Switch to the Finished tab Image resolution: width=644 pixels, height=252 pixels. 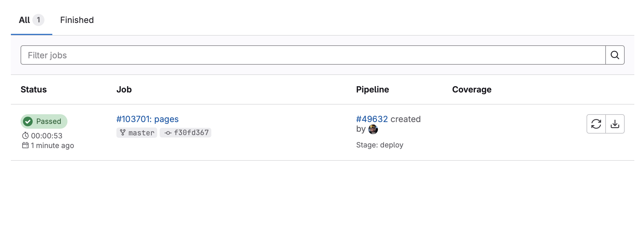pyautogui.click(x=77, y=20)
